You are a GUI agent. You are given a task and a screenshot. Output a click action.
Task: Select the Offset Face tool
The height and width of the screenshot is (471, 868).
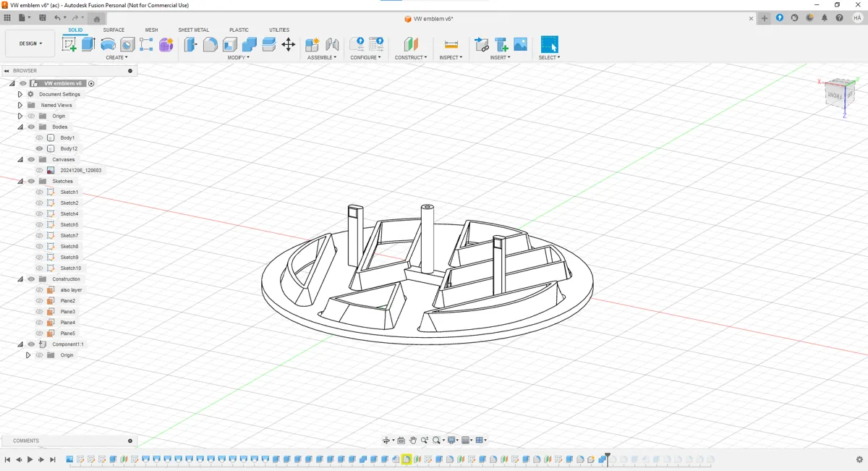pyautogui.click(x=268, y=45)
